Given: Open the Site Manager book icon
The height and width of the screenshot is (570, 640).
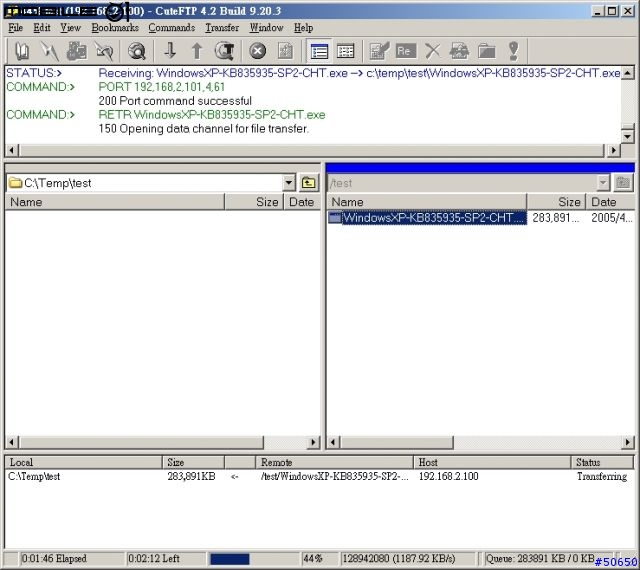Looking at the screenshot, I should click(22, 51).
